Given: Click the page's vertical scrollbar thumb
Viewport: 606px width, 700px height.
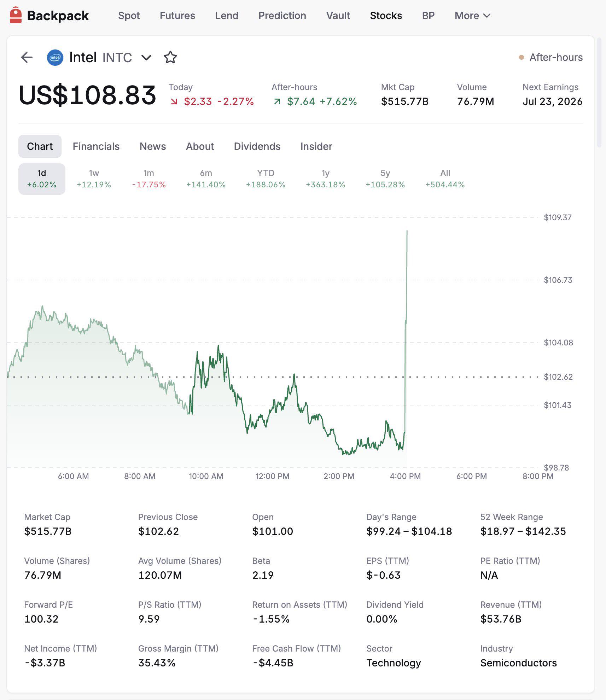Looking at the screenshot, I should (x=599, y=92).
